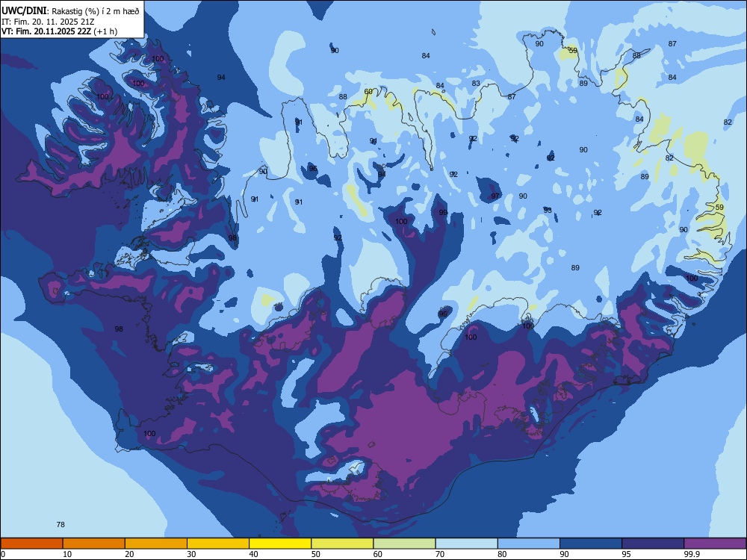Click the "78" humidity value over the ocean
Viewport: 747px width, 560px height.
(x=61, y=524)
